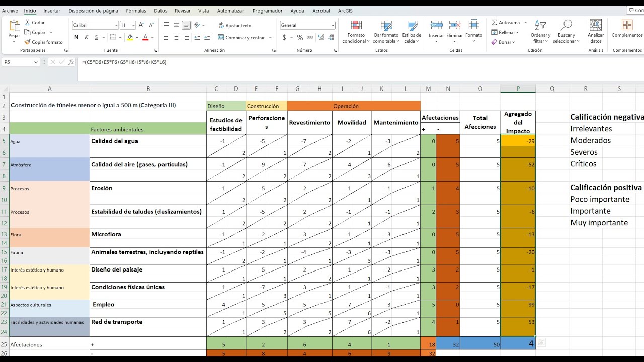Toggle underline S formatting
644x362 pixels.
96,37
